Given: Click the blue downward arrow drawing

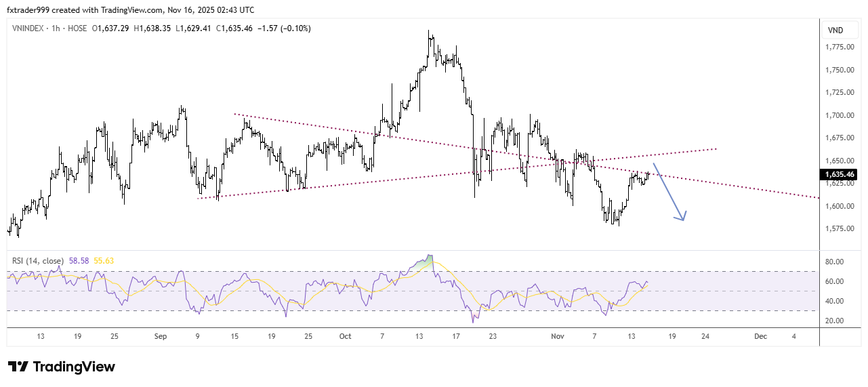Looking at the screenshot, I should 669,192.
